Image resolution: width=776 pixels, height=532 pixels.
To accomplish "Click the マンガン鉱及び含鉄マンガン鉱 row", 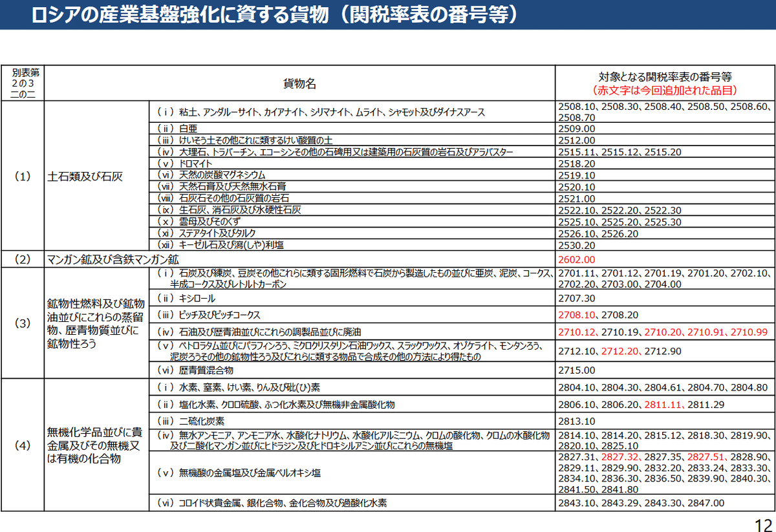I will tap(299, 260).
